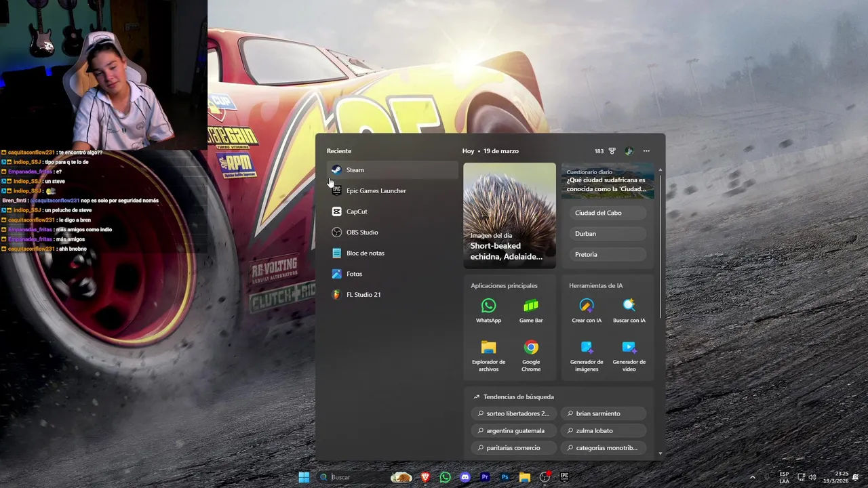Click the Reciente heading
Screen dimensions: 868x488
coord(339,151)
